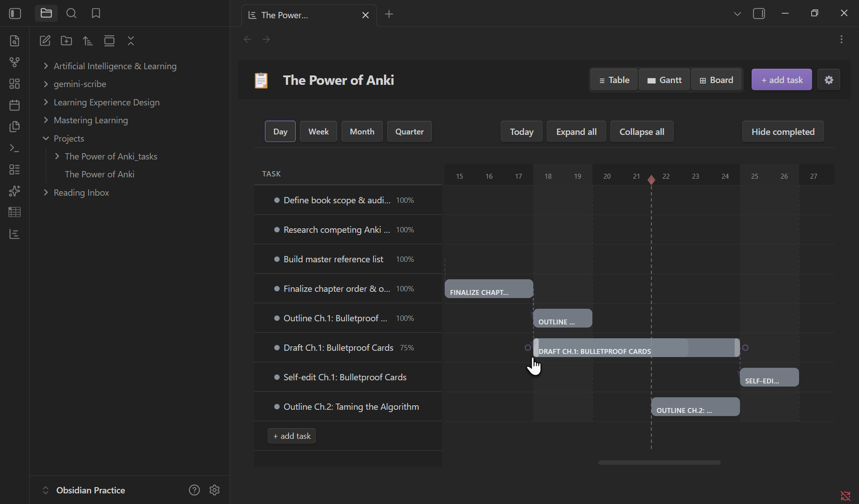Toggle the left sidebar
The height and width of the screenshot is (504, 859).
(15, 14)
